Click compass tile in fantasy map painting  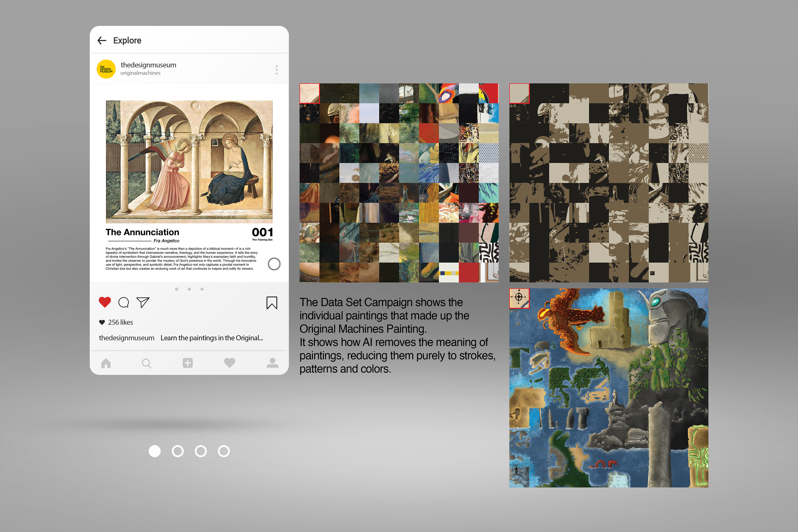point(519,298)
